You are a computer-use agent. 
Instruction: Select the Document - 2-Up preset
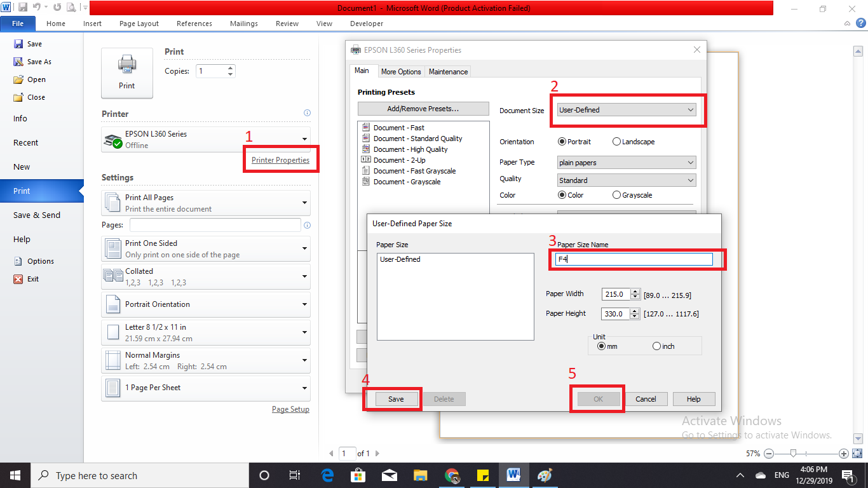[398, 160]
